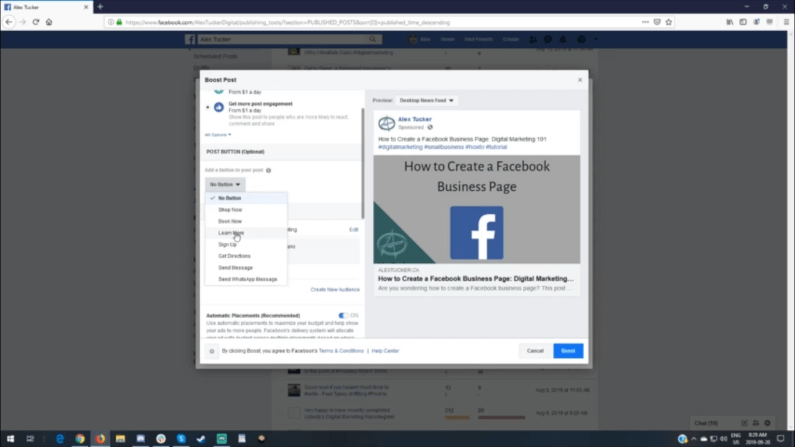Click the URL address bar
Image resolution: width=795 pixels, height=447 pixels.
(373, 22)
